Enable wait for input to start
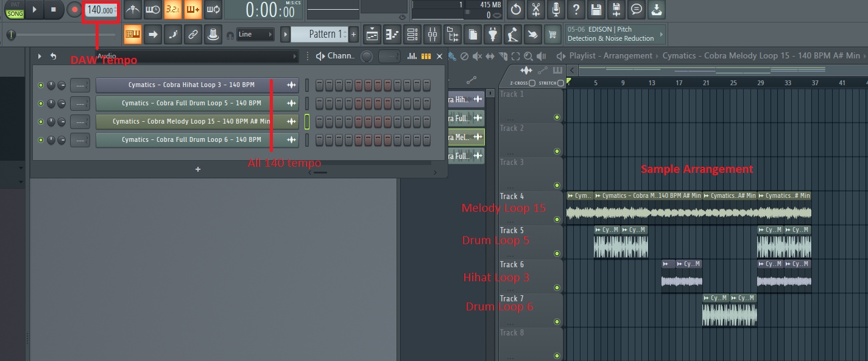Screen dimensions: 868x361 click(152, 10)
